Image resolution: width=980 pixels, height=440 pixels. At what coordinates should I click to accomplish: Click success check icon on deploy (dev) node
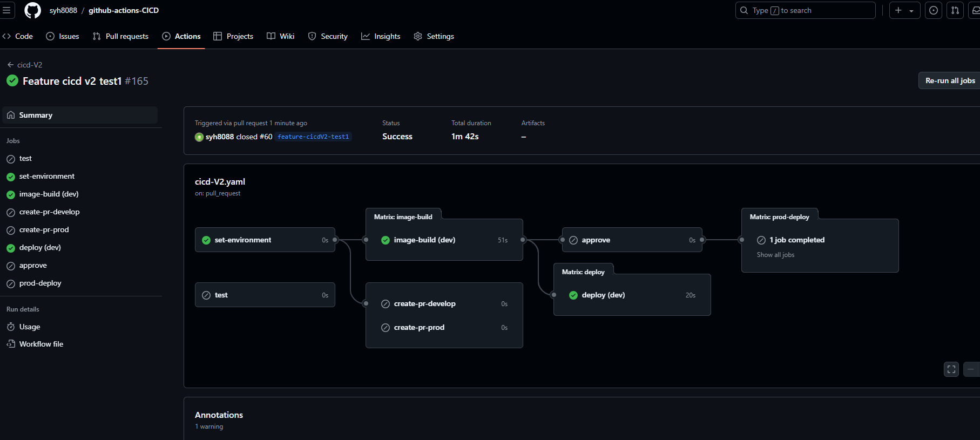coord(573,295)
